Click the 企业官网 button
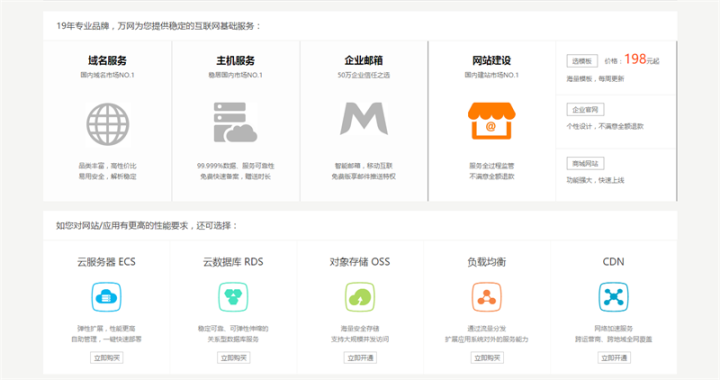The image size is (720, 380). click(585, 110)
